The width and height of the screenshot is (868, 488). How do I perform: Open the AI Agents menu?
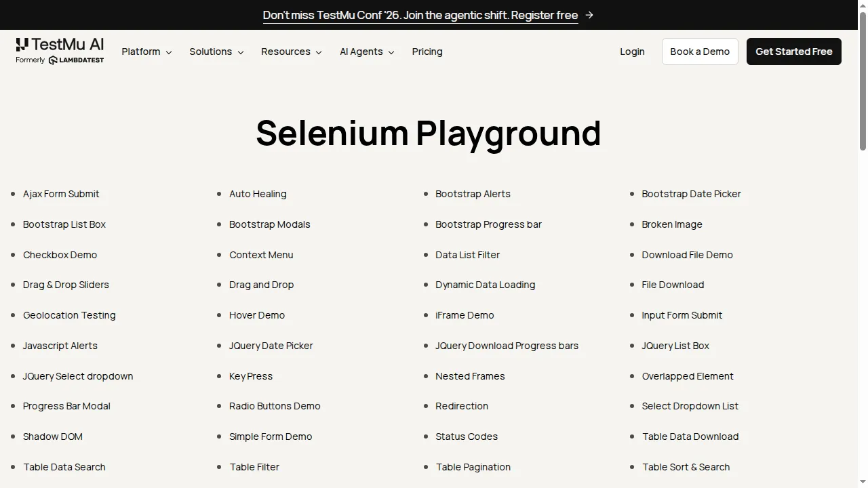click(x=367, y=52)
